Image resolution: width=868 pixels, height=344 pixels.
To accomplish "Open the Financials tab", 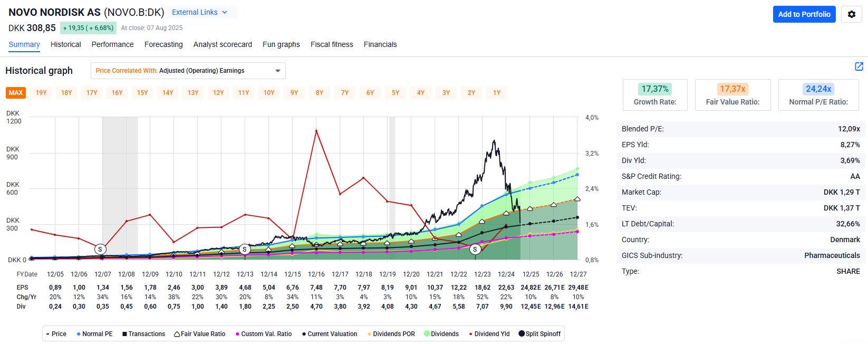I will (380, 44).
